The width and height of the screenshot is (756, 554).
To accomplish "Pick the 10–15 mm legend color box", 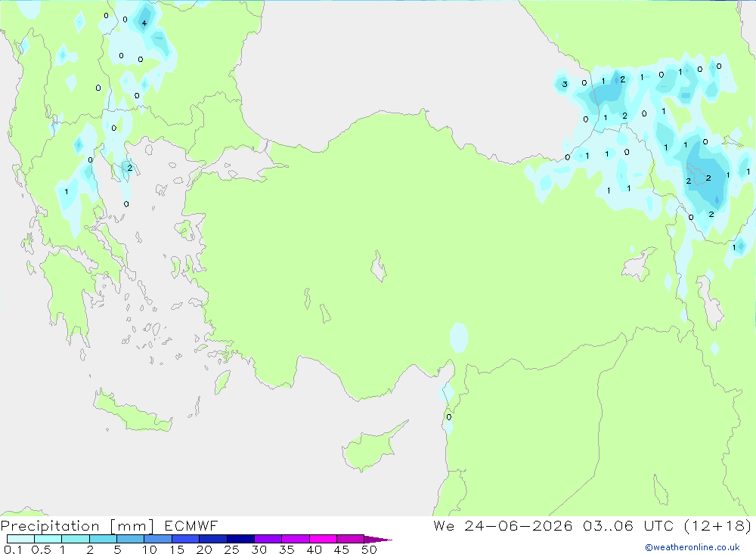I will [158, 539].
